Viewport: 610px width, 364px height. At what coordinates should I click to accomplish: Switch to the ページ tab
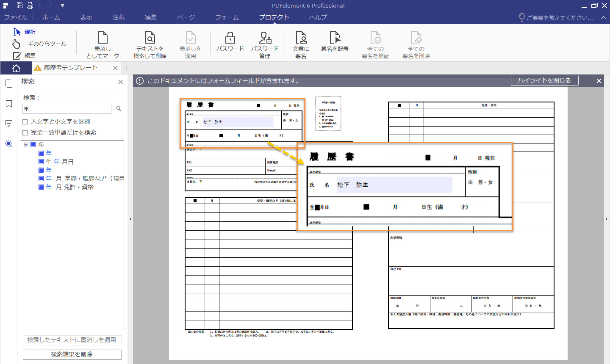click(x=186, y=17)
